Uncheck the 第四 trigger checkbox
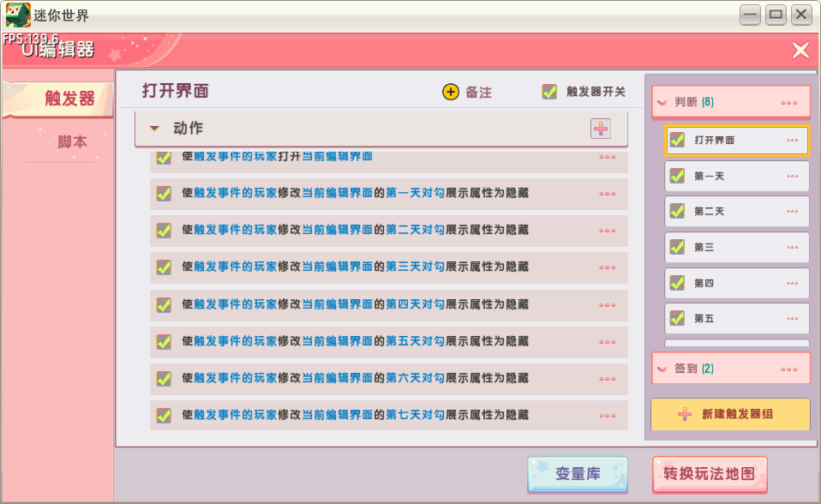This screenshot has height=504, width=821. pyautogui.click(x=678, y=283)
